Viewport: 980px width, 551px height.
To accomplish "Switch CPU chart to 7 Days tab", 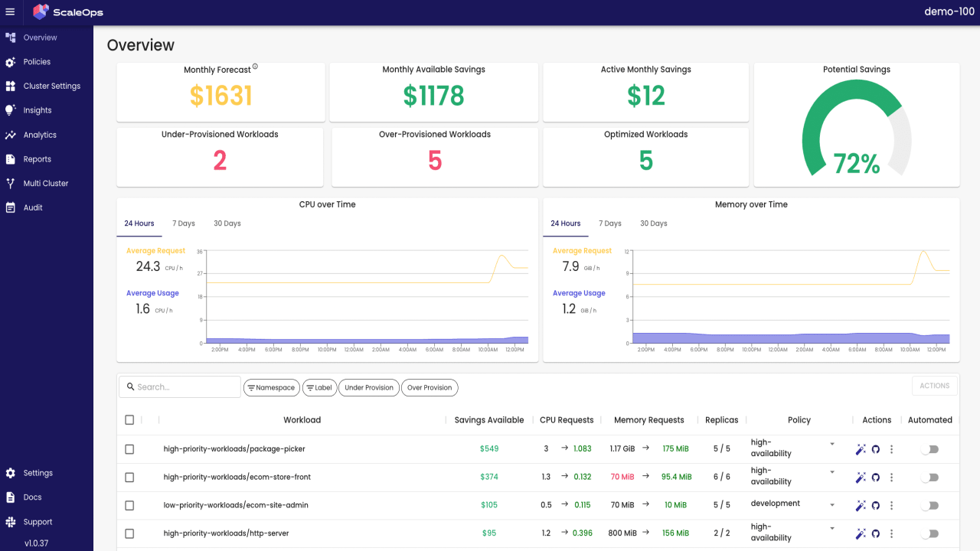I will point(184,223).
